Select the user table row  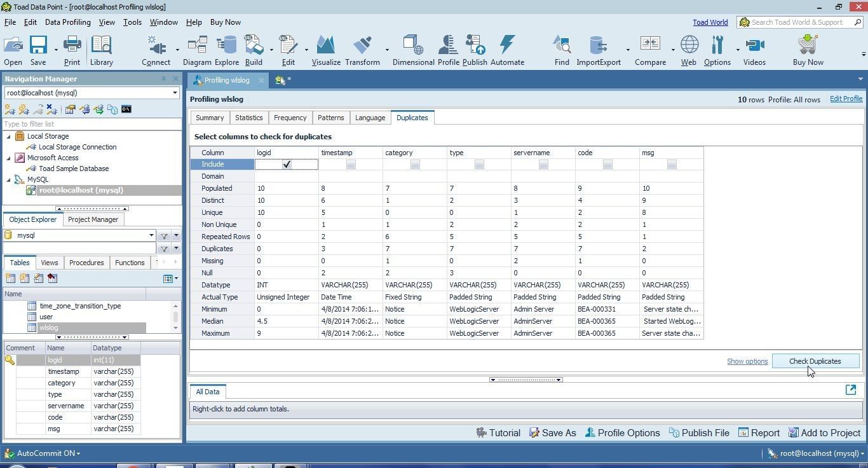pyautogui.click(x=86, y=317)
